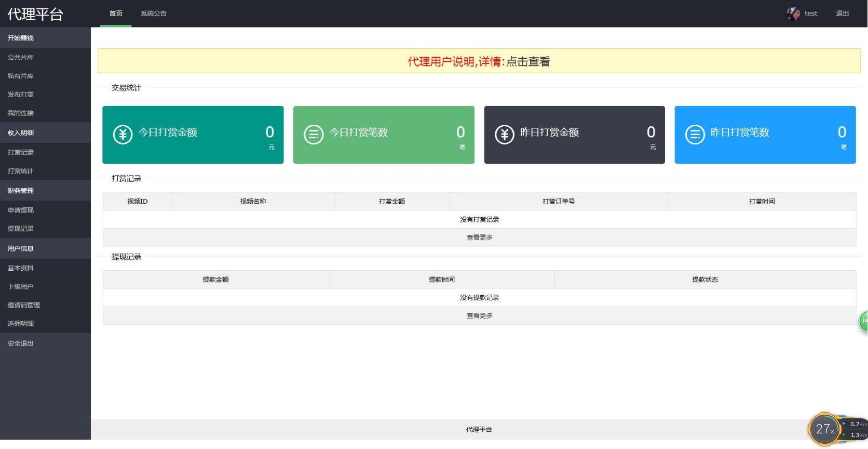Click the 打赏订单号 column header

click(x=559, y=202)
